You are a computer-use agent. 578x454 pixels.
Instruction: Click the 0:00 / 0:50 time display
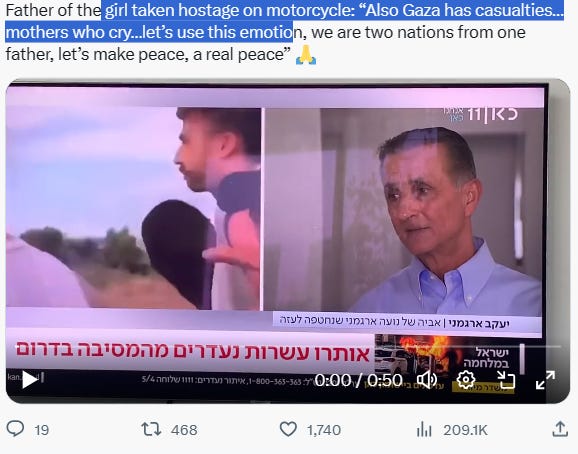click(x=358, y=380)
